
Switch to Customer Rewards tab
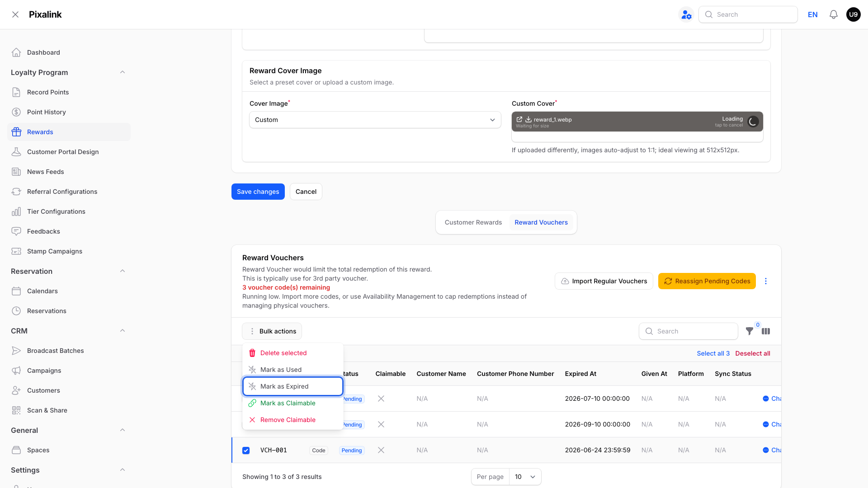(x=473, y=222)
